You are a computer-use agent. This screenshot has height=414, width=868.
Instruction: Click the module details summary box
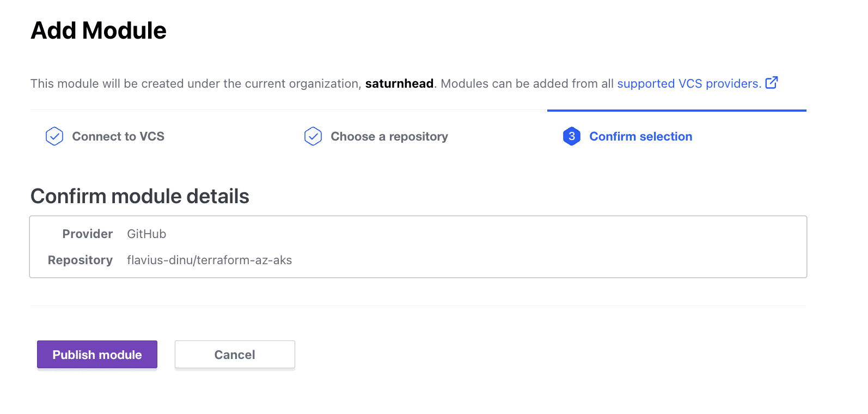tap(418, 247)
